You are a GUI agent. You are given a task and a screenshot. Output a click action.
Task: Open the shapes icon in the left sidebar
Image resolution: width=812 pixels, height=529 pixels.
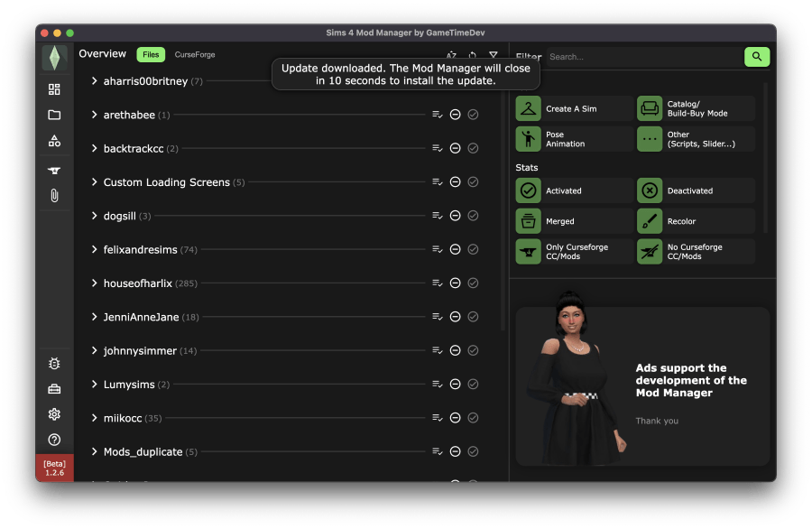point(54,141)
